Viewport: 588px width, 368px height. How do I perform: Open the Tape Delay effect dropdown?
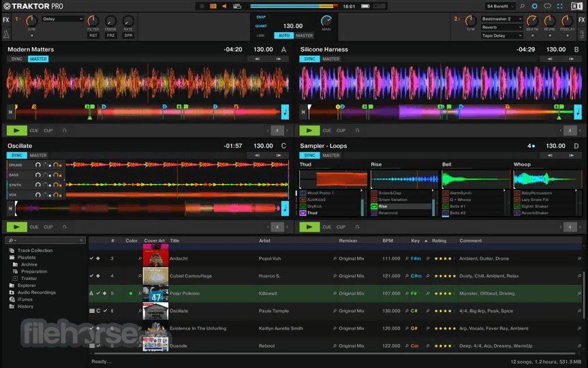pyautogui.click(x=501, y=35)
